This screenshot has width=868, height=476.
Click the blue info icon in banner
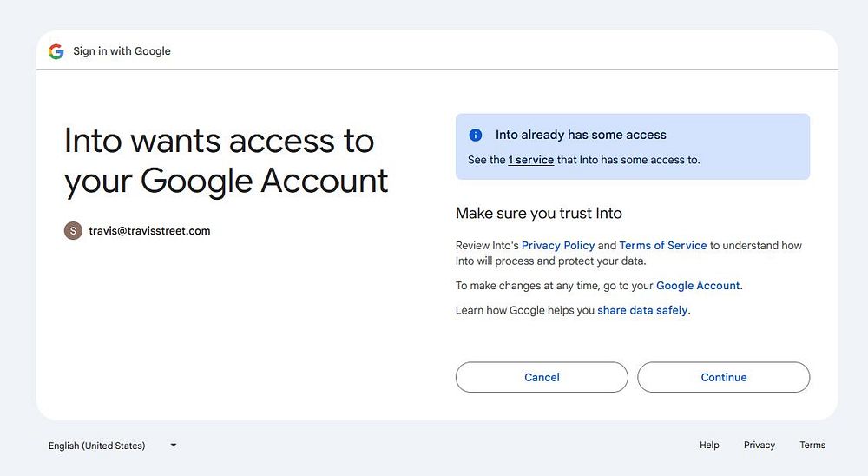[x=475, y=135]
